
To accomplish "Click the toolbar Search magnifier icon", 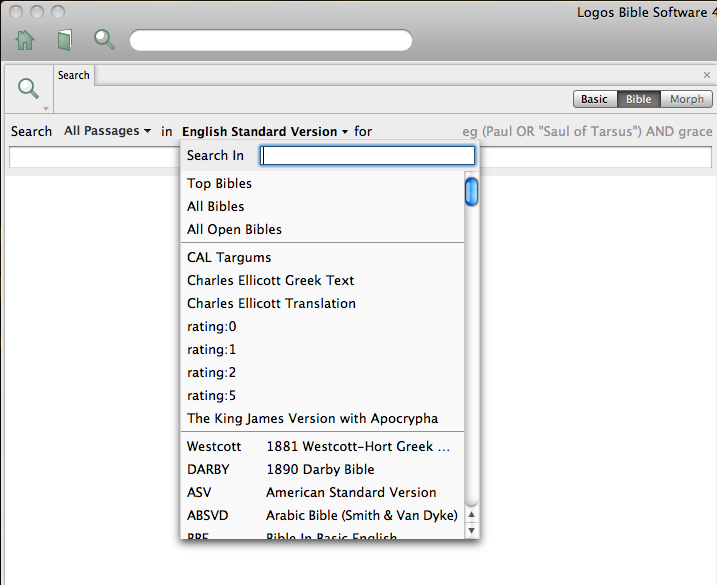I will [104, 40].
